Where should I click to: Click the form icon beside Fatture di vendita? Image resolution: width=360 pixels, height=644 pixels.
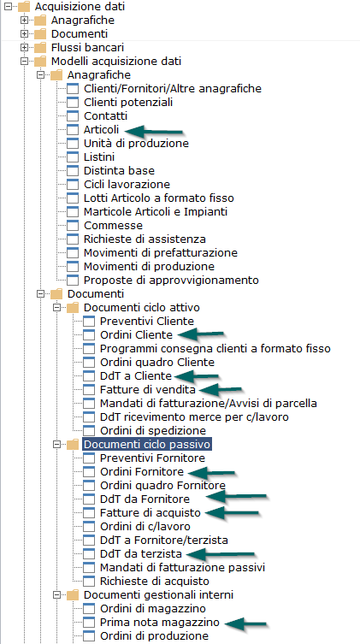coord(89,389)
